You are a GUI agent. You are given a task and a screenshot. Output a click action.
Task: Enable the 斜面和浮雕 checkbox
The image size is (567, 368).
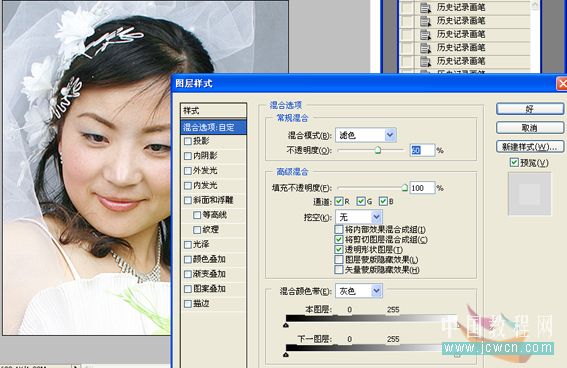188,200
